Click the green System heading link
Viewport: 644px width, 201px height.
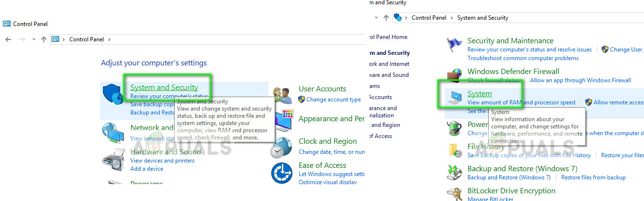(x=480, y=94)
